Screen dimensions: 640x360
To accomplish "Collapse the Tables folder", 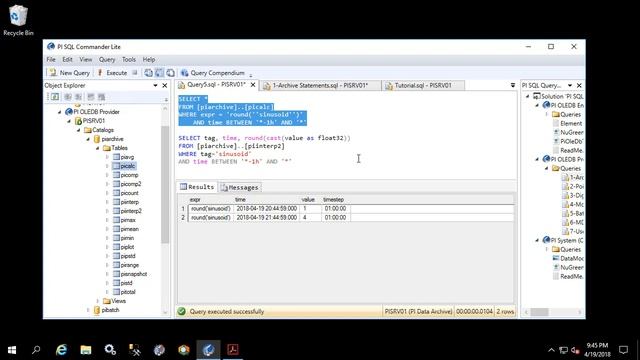I will [x=98, y=148].
